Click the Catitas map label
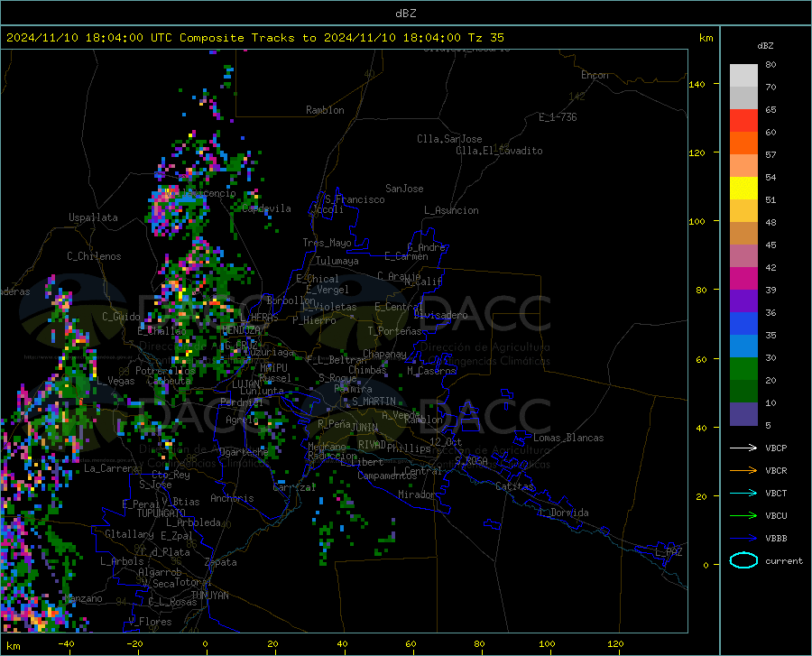This screenshot has height=656, width=812. coord(514,486)
